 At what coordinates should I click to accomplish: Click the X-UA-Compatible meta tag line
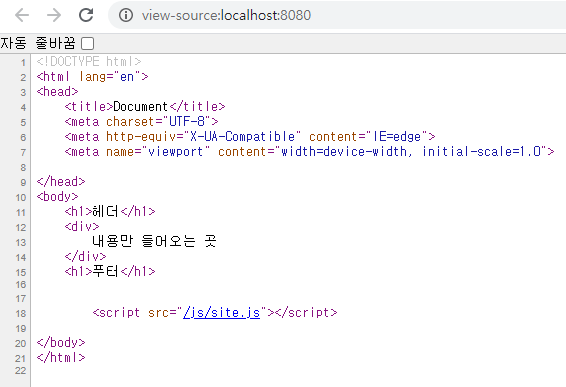click(x=250, y=137)
